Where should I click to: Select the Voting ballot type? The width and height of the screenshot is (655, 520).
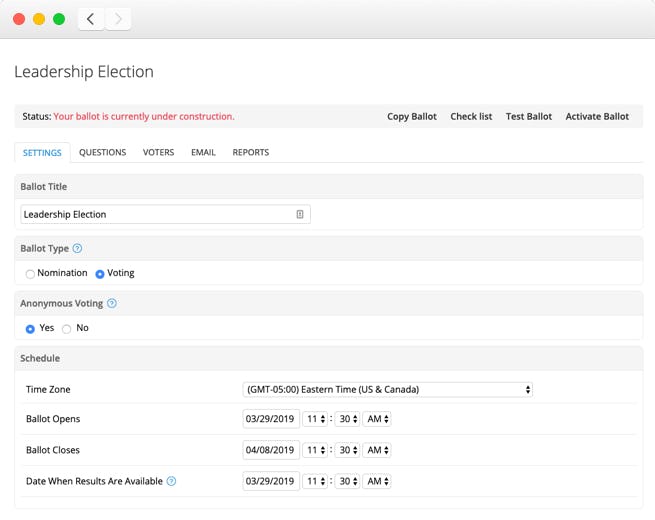[x=100, y=274]
